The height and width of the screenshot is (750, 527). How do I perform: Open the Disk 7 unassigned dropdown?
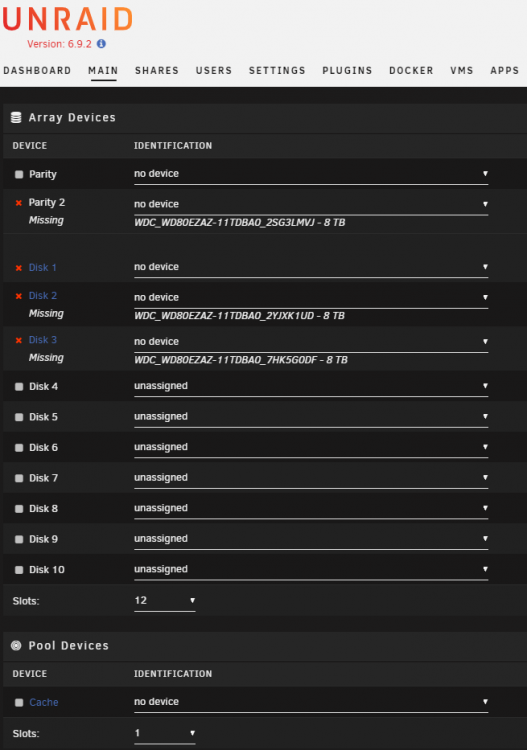click(311, 478)
